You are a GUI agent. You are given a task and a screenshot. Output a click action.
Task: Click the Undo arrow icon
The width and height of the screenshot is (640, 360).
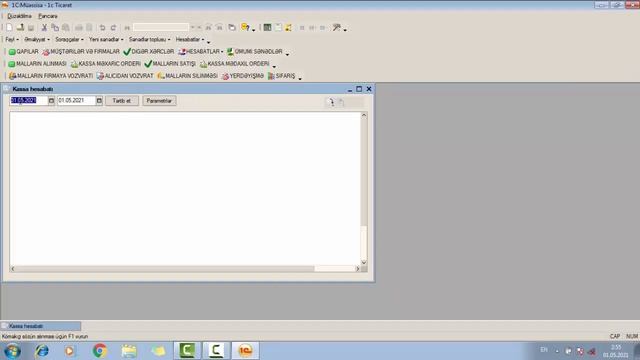102,27
